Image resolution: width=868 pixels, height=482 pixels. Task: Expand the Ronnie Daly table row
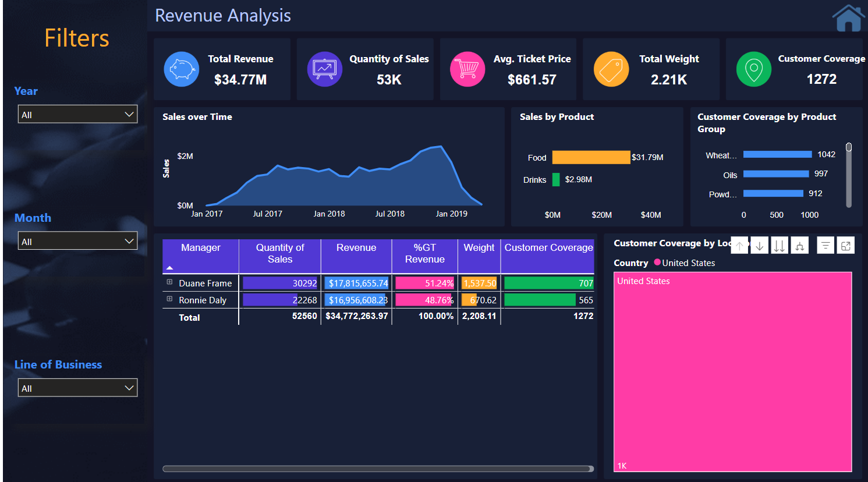click(169, 300)
